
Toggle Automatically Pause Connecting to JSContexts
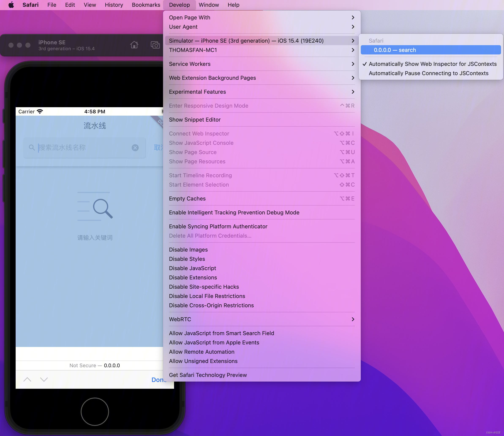pos(429,73)
